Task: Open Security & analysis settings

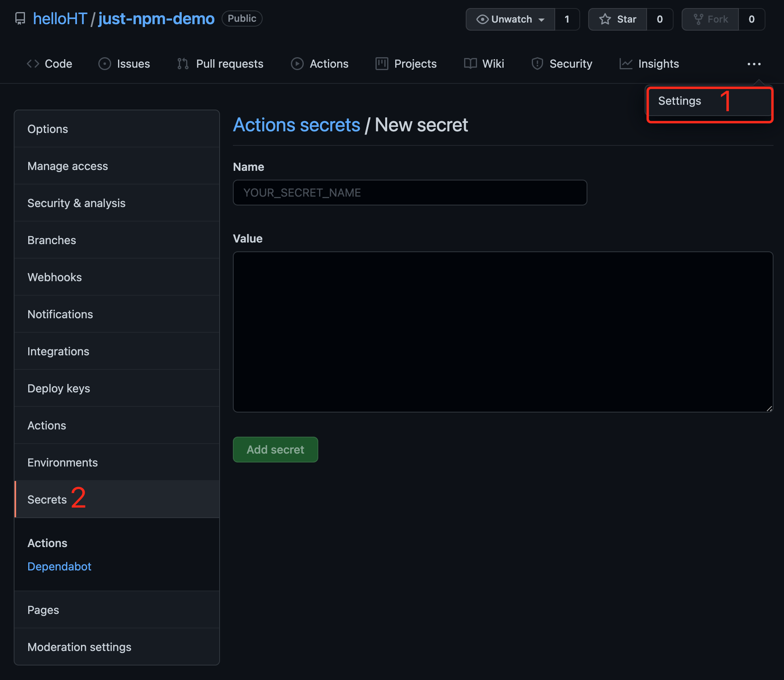Action: pyautogui.click(x=117, y=203)
